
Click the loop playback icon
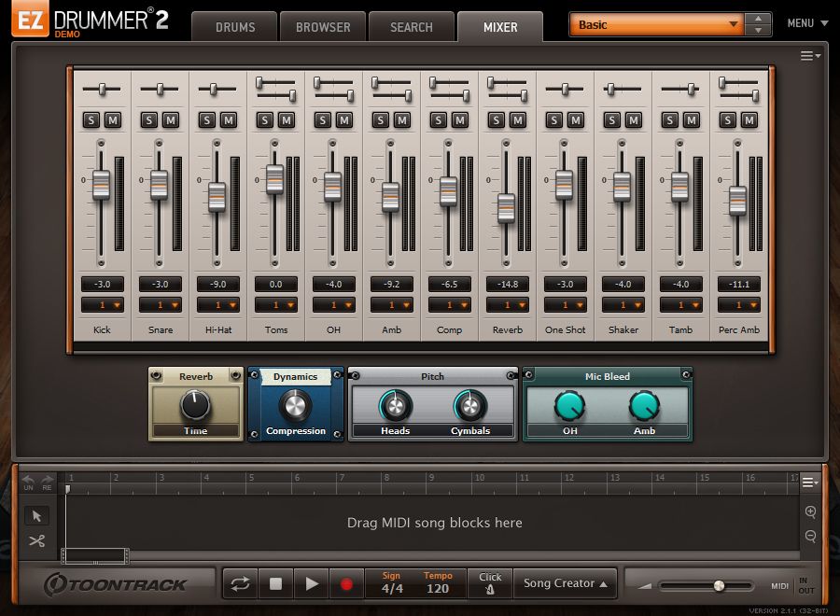pos(240,582)
